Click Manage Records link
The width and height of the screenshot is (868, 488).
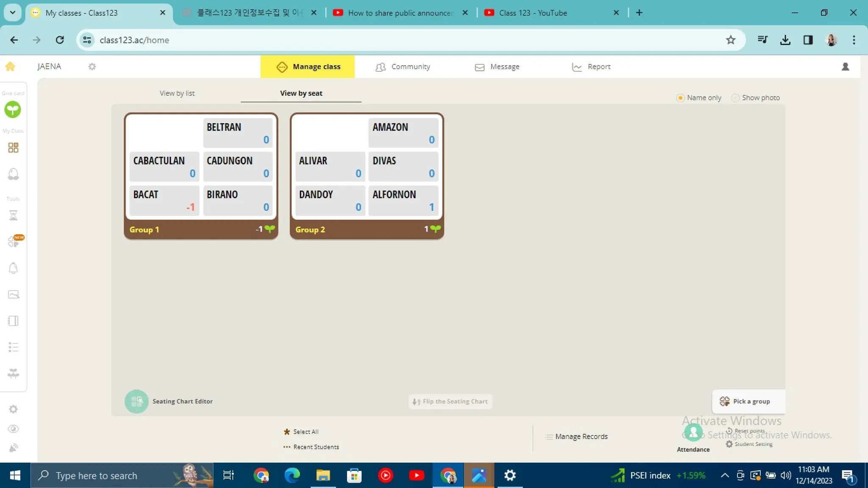tap(581, 436)
